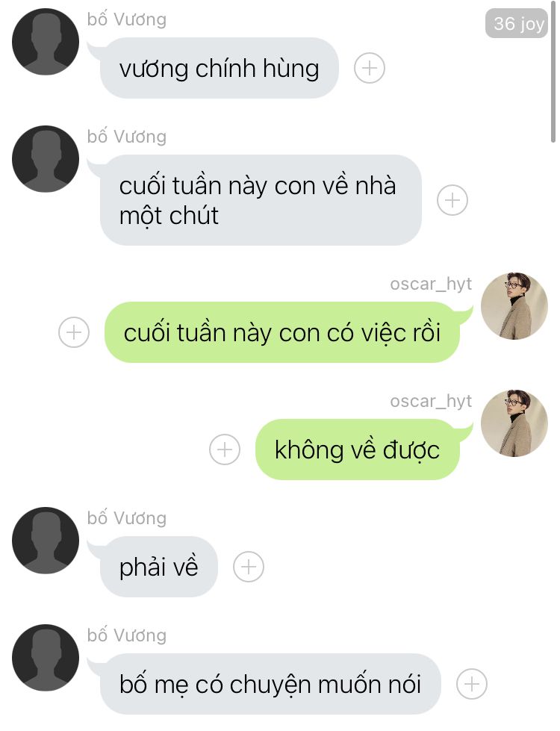
Task: Open bố Vương's avatar beside "phải về"
Action: [46, 541]
